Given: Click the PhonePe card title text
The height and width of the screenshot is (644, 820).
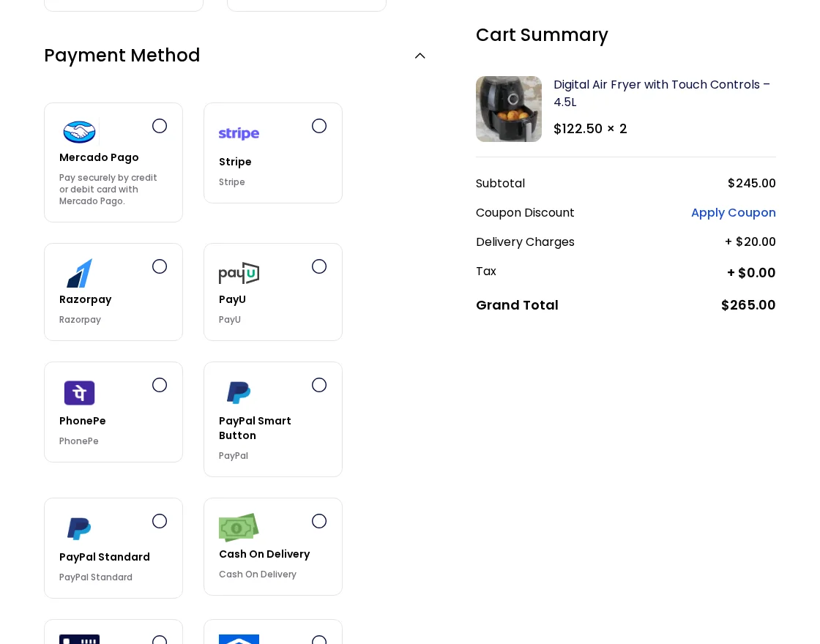Looking at the screenshot, I should point(82,421).
